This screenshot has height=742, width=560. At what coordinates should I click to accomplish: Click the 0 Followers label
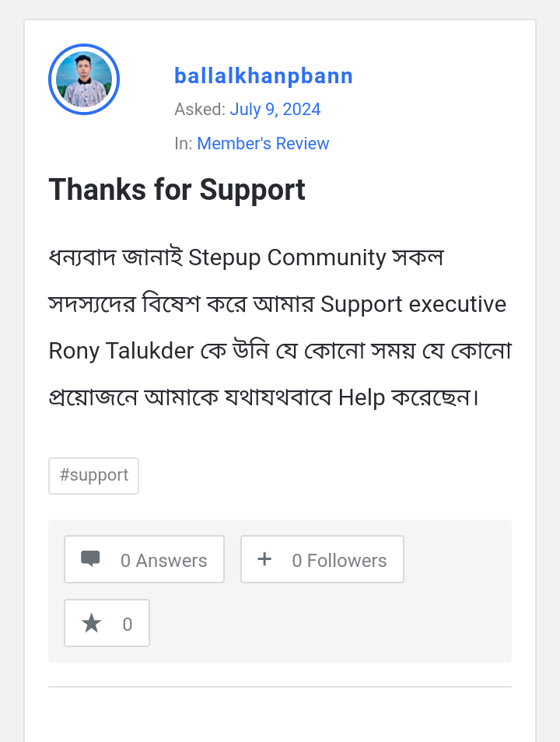click(x=339, y=561)
